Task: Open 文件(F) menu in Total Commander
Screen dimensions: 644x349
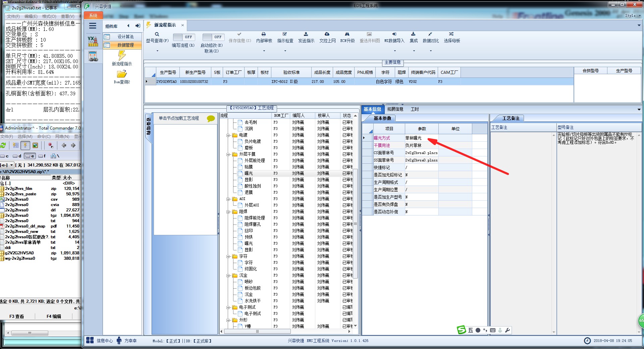Action: pyautogui.click(x=7, y=137)
